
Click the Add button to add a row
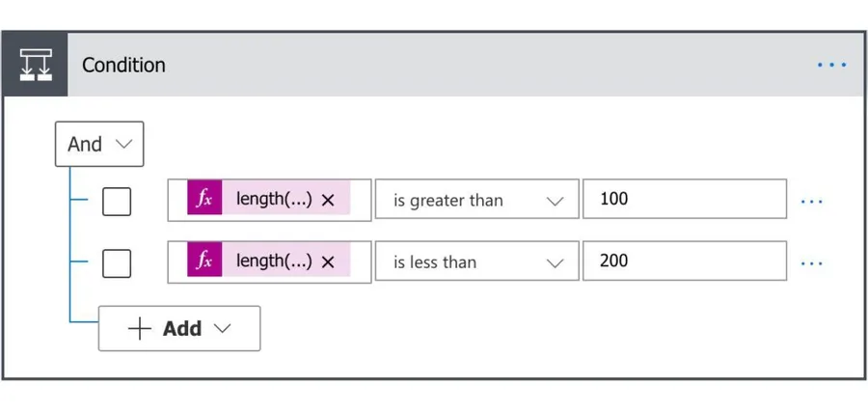(169, 329)
